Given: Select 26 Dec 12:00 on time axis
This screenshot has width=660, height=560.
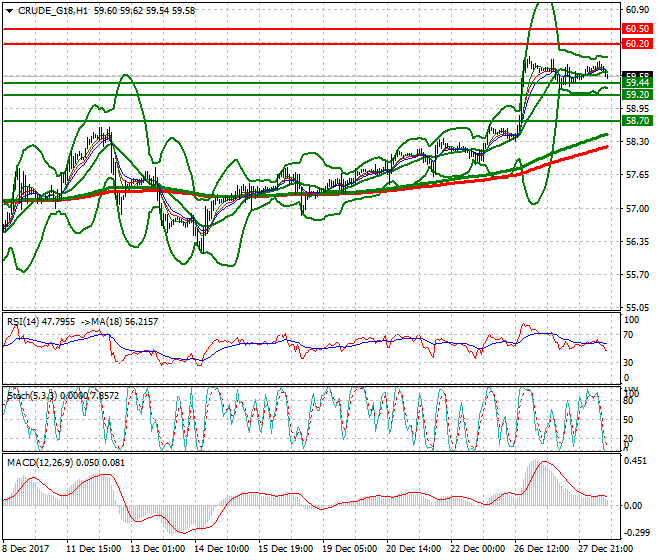Looking at the screenshot, I should point(543,549).
